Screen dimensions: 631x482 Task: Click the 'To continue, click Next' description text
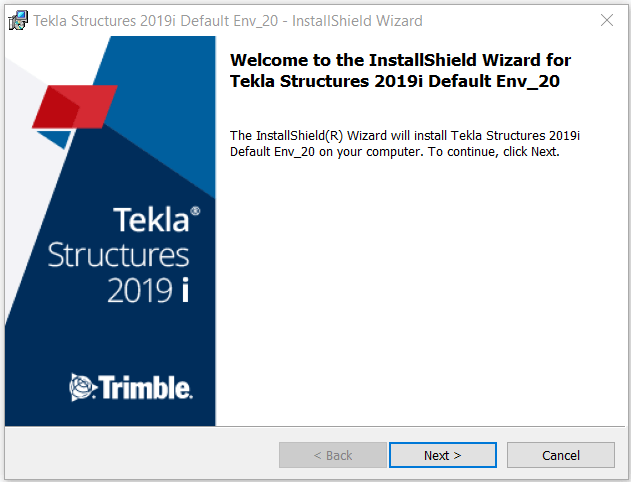point(493,152)
